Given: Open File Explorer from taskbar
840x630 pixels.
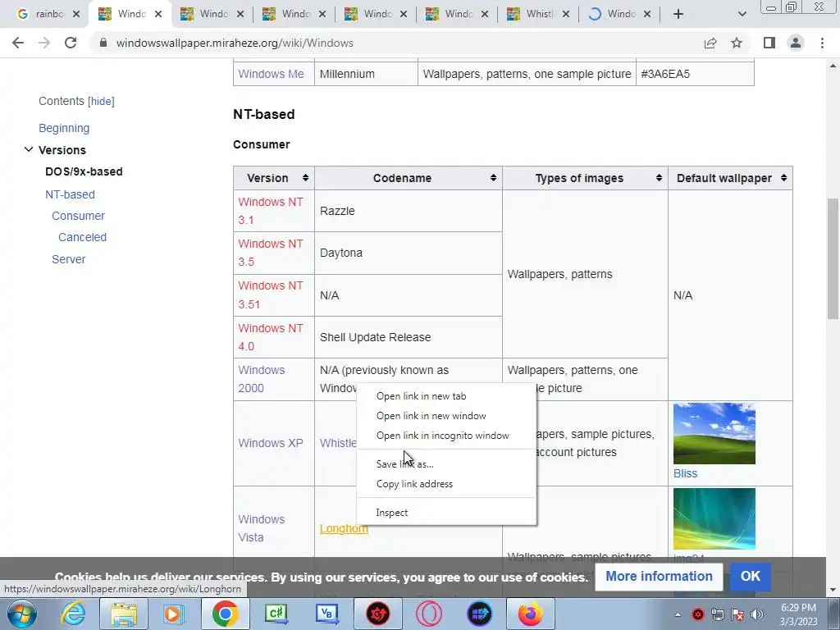Looking at the screenshot, I should point(124,614).
